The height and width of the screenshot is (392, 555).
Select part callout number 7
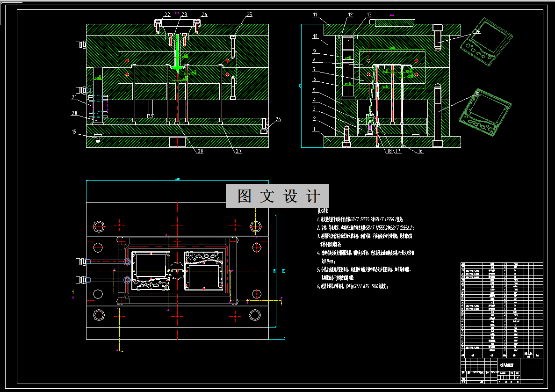(314, 70)
